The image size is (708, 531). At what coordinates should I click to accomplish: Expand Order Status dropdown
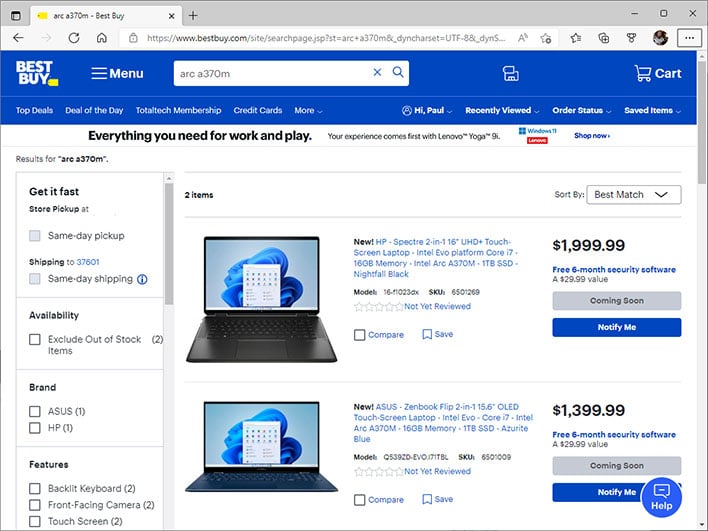[x=582, y=111]
